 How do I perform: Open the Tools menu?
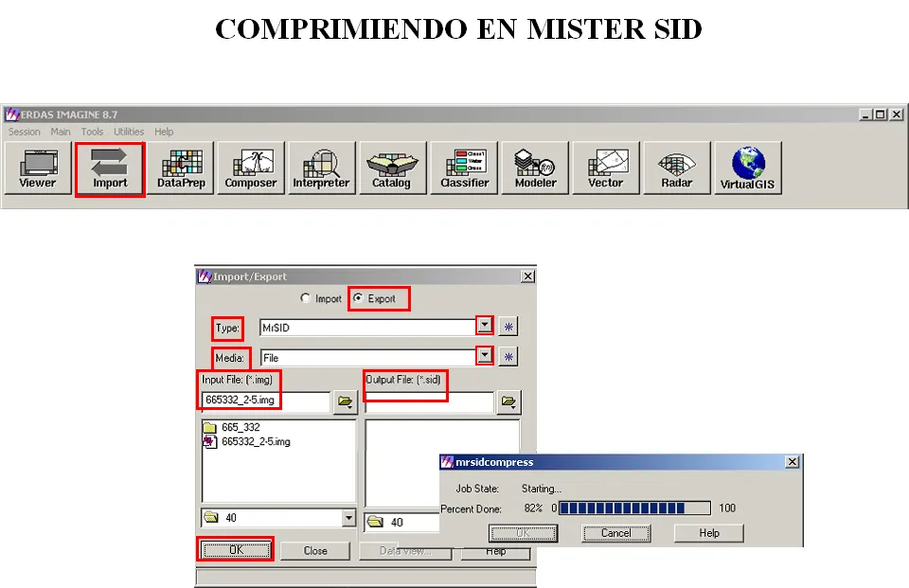click(92, 132)
